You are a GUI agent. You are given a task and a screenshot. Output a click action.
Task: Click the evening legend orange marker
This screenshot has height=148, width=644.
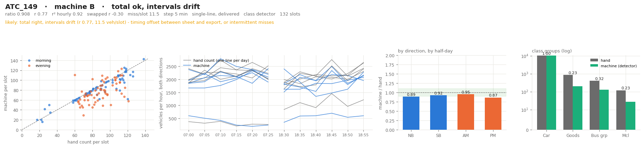tap(29, 66)
